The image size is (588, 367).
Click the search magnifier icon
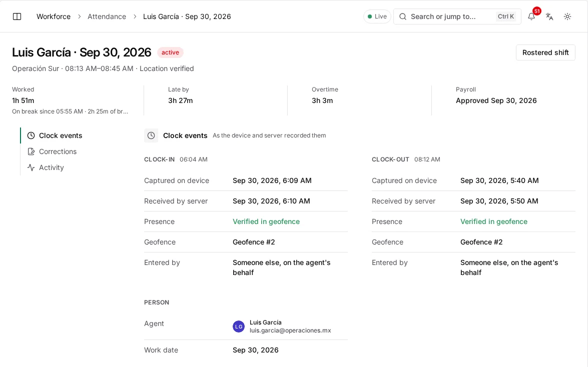tap(403, 16)
